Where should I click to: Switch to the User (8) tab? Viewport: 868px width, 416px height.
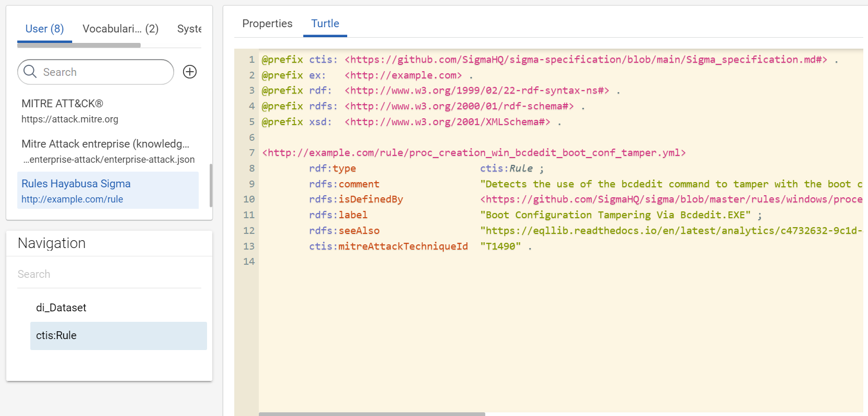(x=44, y=29)
